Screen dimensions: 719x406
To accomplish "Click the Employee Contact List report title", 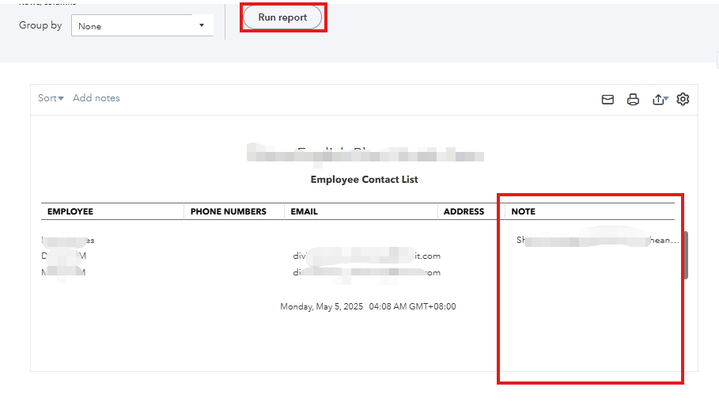I will click(x=364, y=180).
